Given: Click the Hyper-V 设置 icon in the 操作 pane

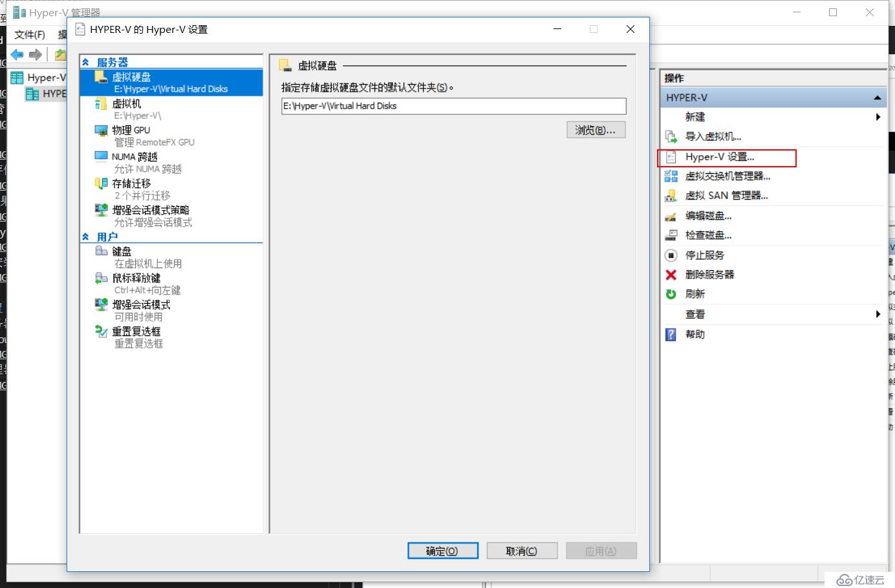Looking at the screenshot, I should [671, 157].
